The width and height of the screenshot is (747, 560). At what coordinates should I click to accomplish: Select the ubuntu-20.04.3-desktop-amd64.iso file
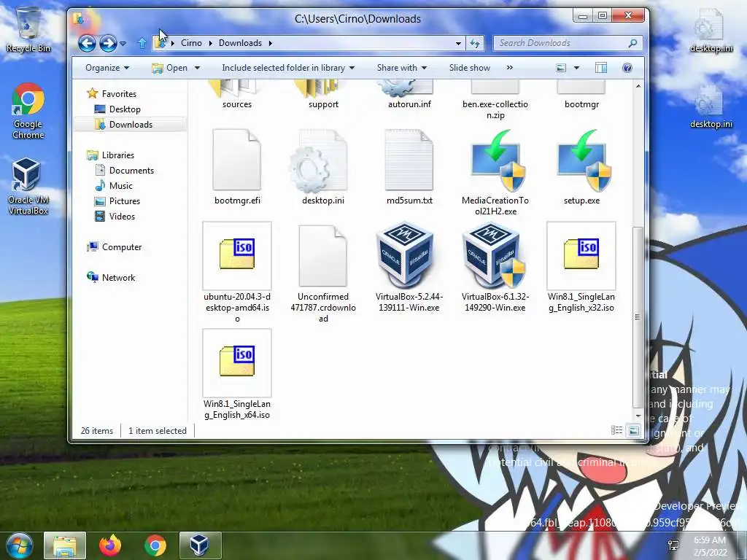pyautogui.click(x=237, y=272)
